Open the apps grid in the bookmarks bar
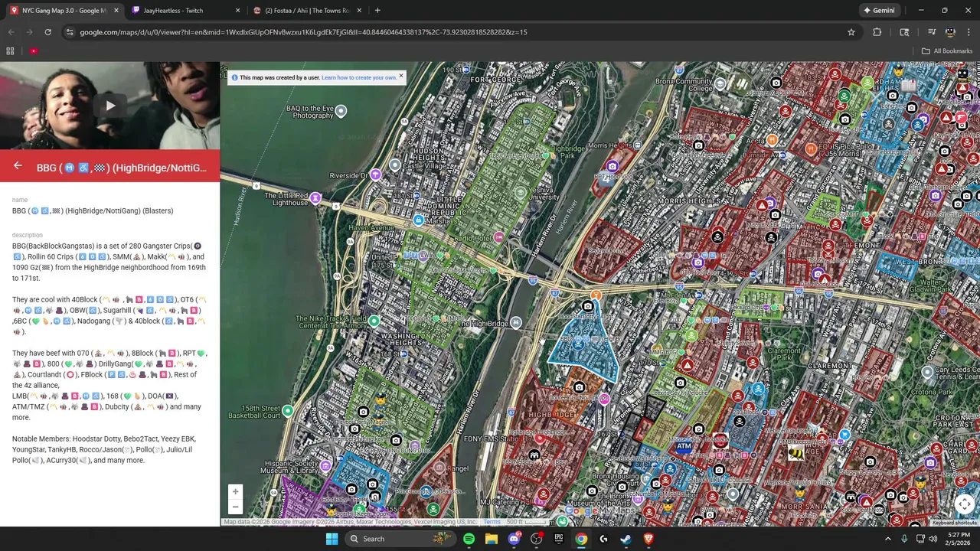 pos(10,51)
